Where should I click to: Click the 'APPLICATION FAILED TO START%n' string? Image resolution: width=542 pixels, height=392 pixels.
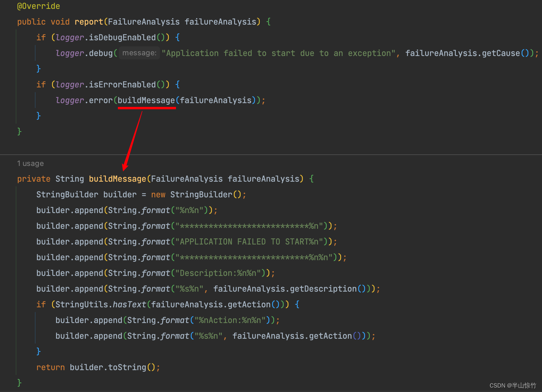tap(249, 242)
